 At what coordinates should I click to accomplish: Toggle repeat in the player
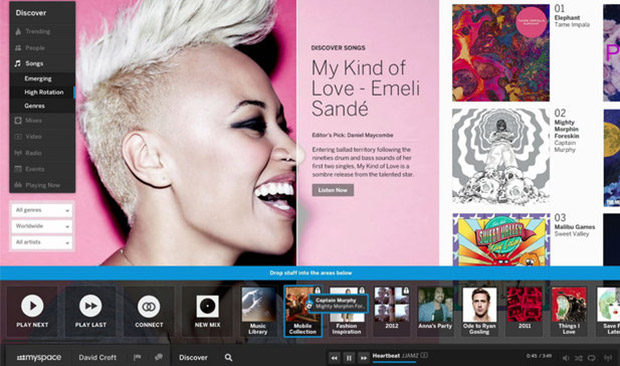[x=592, y=358]
